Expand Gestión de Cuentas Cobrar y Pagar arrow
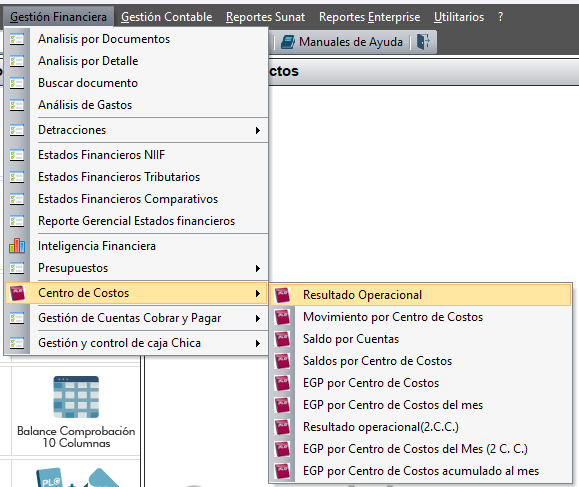 coord(258,318)
